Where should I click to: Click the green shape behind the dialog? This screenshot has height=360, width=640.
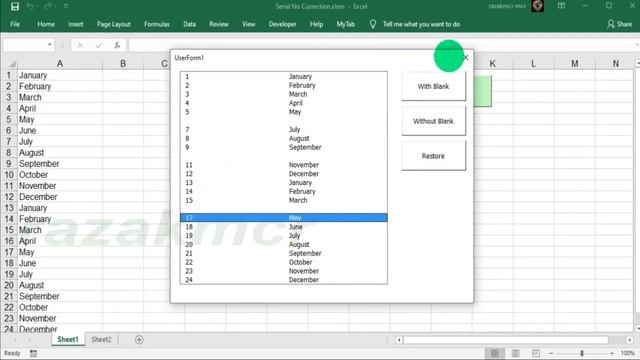483,91
